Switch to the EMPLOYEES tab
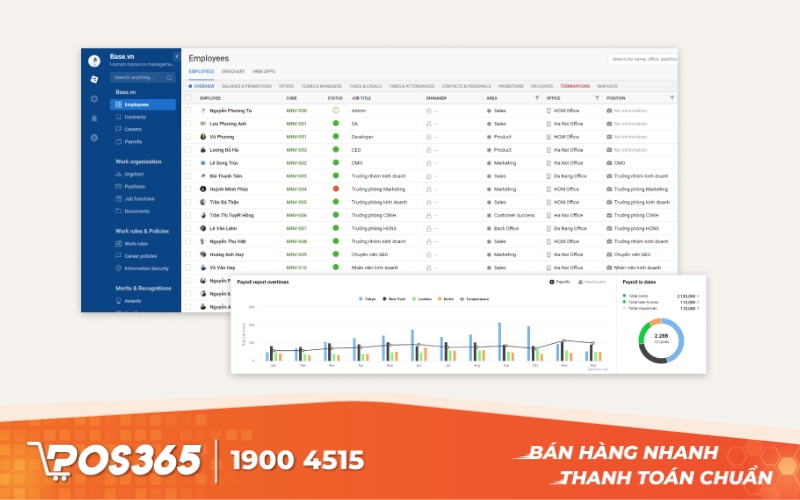800x500 pixels. [x=202, y=71]
